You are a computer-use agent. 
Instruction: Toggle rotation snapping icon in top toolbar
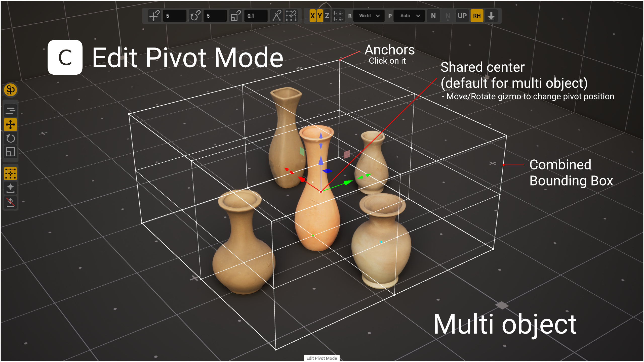[x=195, y=16]
